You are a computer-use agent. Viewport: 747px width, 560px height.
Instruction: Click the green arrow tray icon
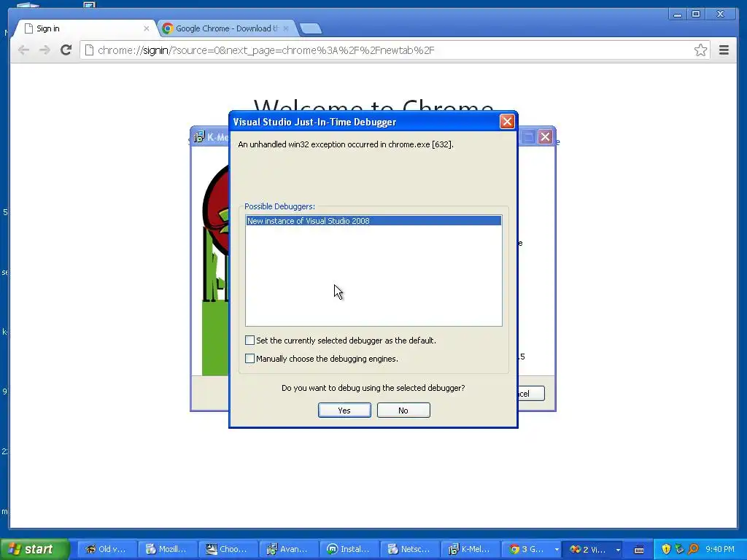tap(679, 549)
